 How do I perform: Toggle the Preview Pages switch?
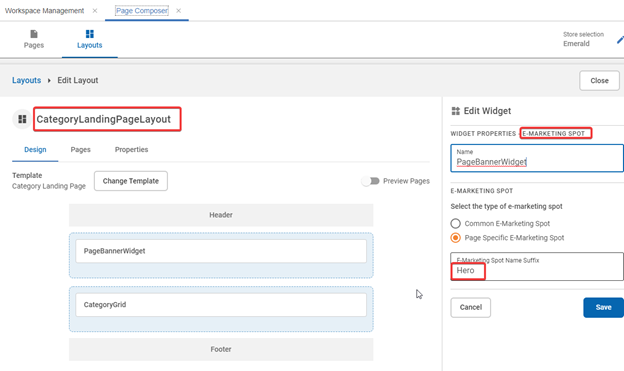pyautogui.click(x=370, y=181)
